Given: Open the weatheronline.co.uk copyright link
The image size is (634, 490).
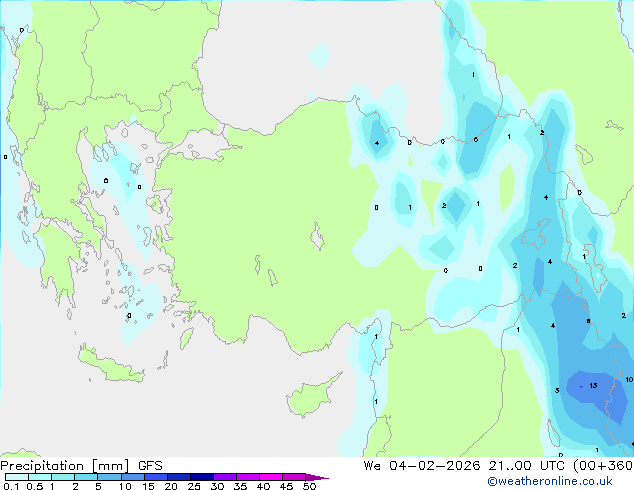Looking at the screenshot, I should [550, 481].
